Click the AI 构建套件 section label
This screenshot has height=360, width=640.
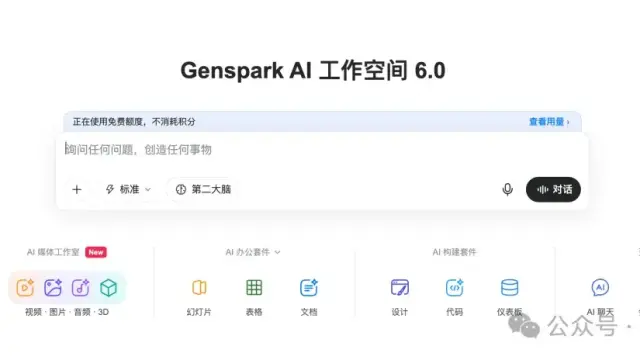[454, 252]
